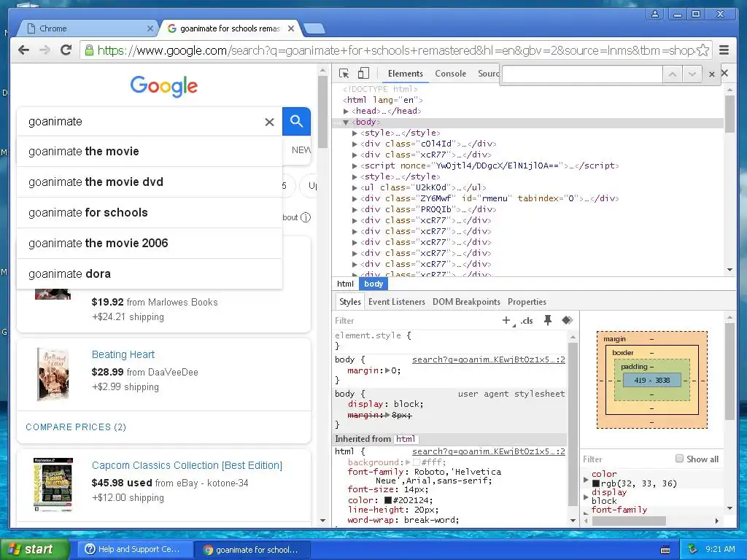Image resolution: width=747 pixels, height=560 pixels.
Task: Expand the head element node
Action: pos(347,111)
